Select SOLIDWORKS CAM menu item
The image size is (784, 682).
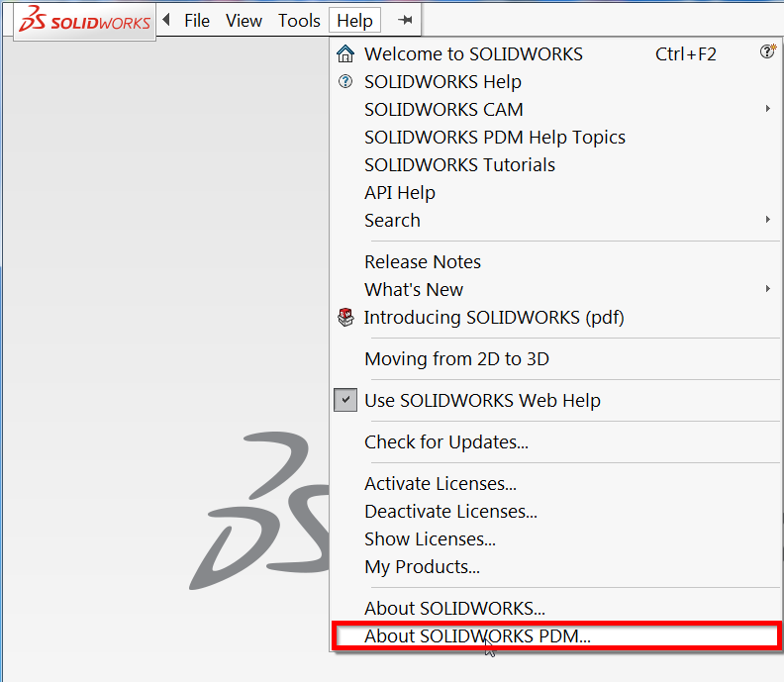pos(443,110)
